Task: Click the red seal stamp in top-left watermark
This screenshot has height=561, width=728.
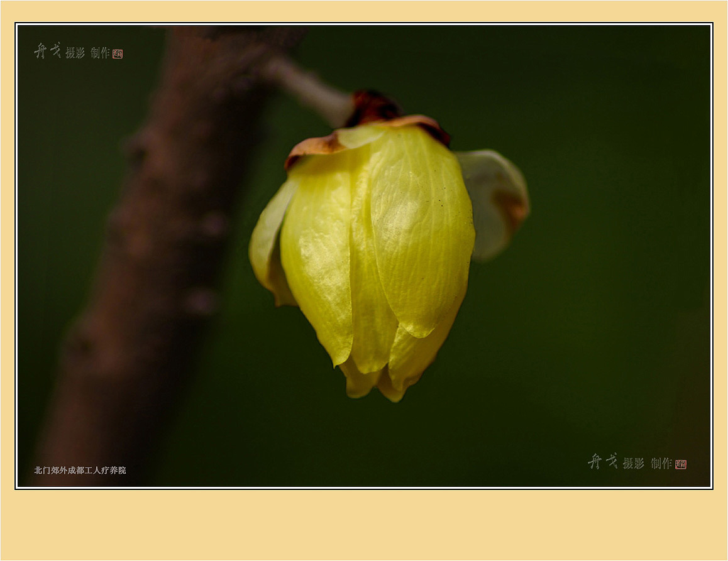Action: [x=118, y=54]
